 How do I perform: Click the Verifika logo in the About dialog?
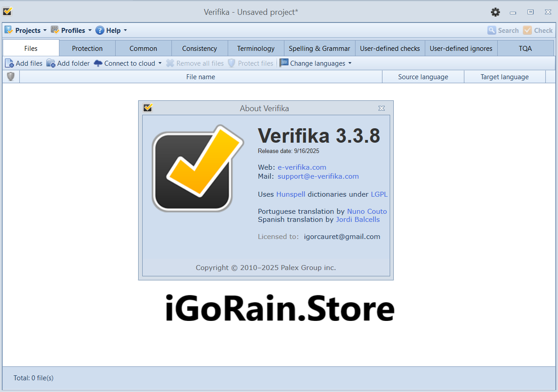click(x=198, y=167)
